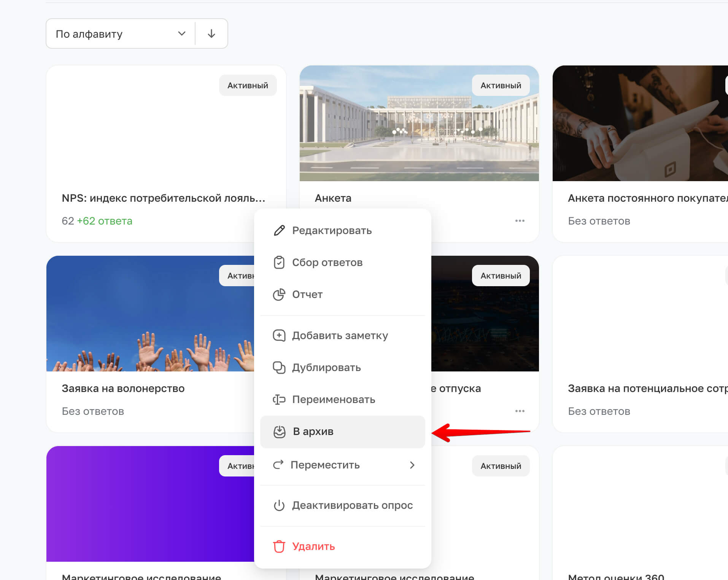
Task: Click the pie chart icon next to Отчет
Action: [x=279, y=294]
